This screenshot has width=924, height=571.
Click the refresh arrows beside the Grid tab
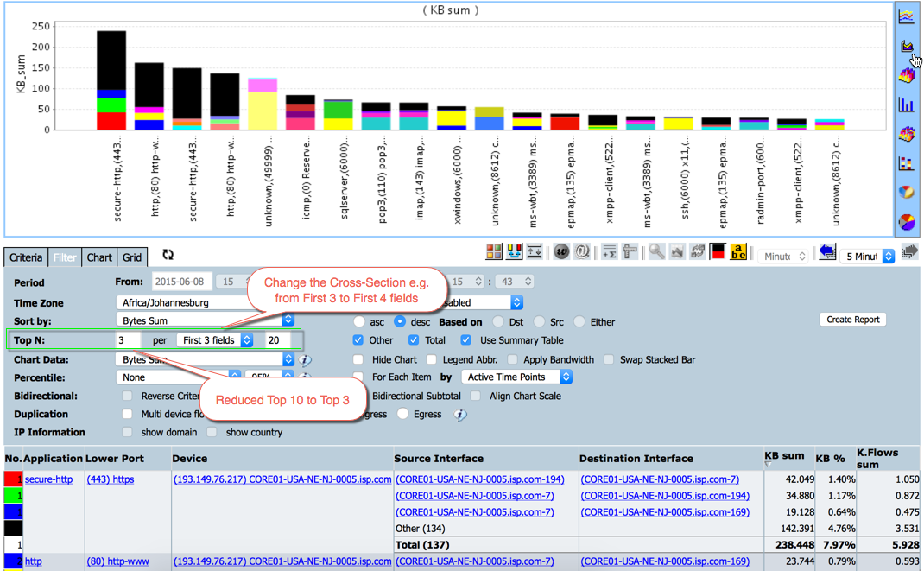(168, 255)
